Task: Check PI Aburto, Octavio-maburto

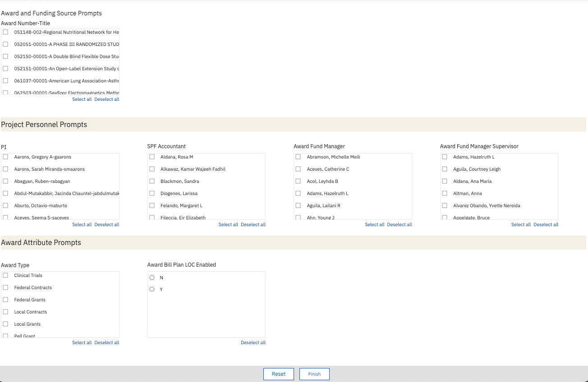Action: coord(5,205)
